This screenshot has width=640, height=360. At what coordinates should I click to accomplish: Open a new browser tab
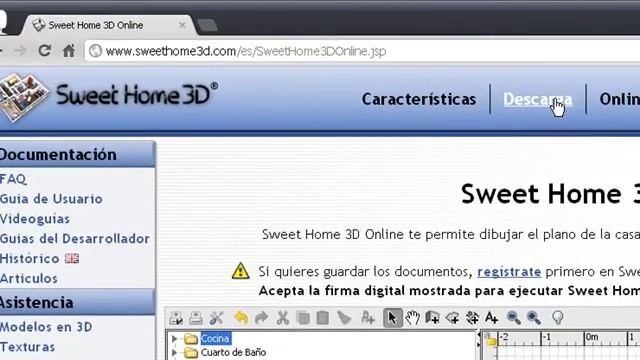pos(207,25)
